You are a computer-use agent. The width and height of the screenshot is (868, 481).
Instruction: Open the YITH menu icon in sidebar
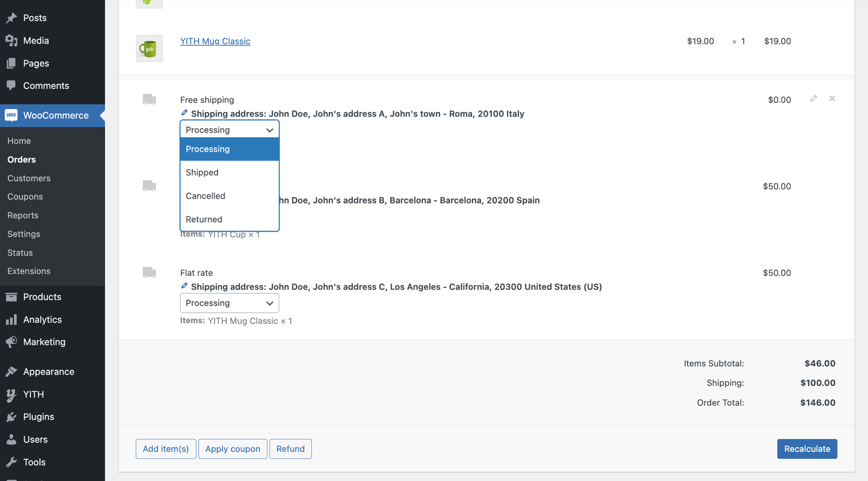(11, 395)
